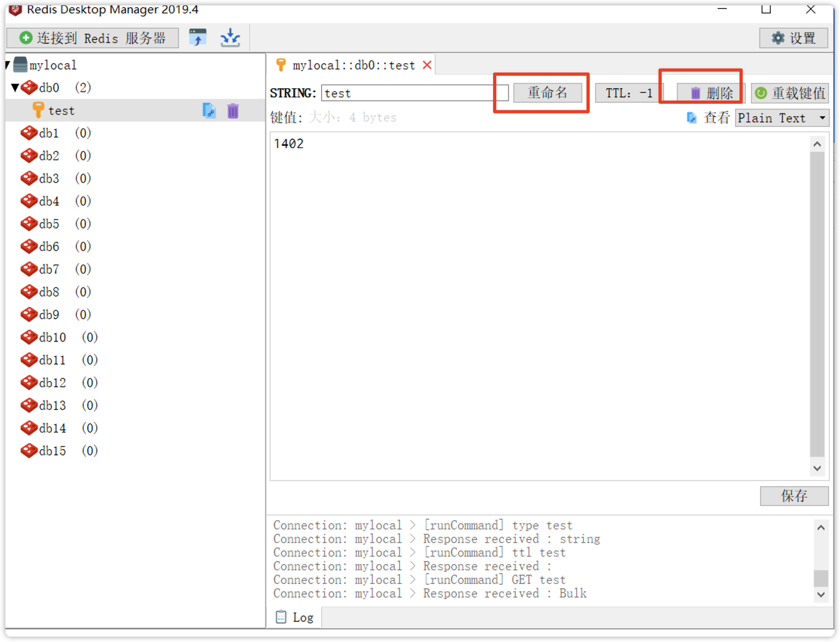
Task: Collapse the db0 database node
Action: 15,87
